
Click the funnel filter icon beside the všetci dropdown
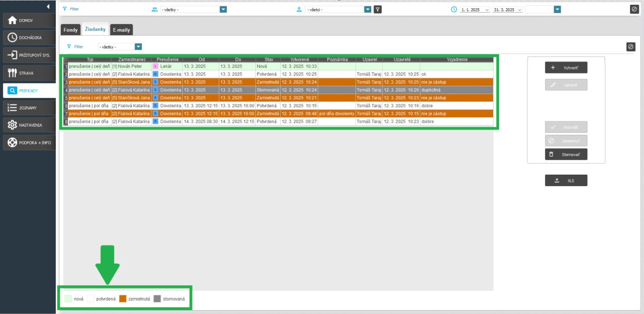378,9
